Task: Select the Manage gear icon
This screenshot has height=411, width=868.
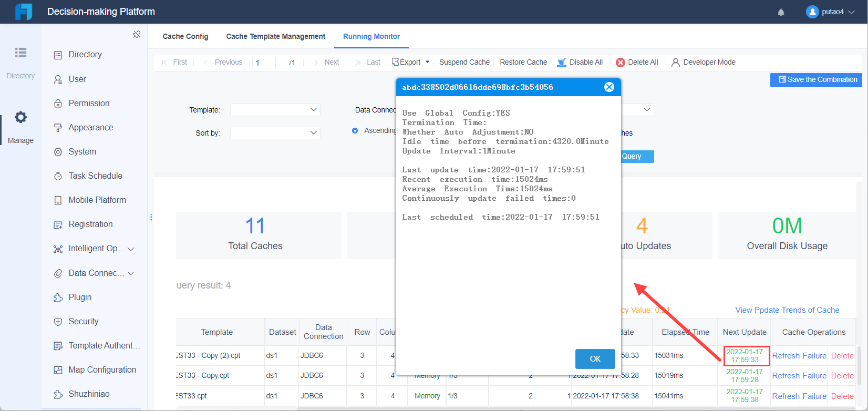Action: (20, 117)
